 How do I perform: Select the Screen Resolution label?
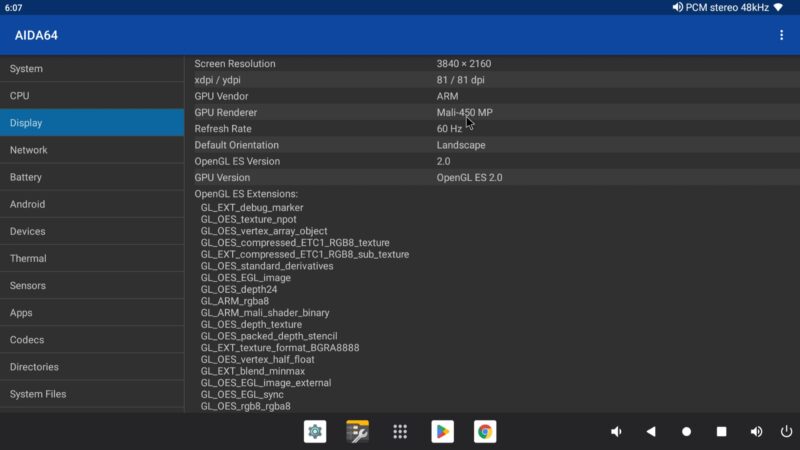click(235, 64)
